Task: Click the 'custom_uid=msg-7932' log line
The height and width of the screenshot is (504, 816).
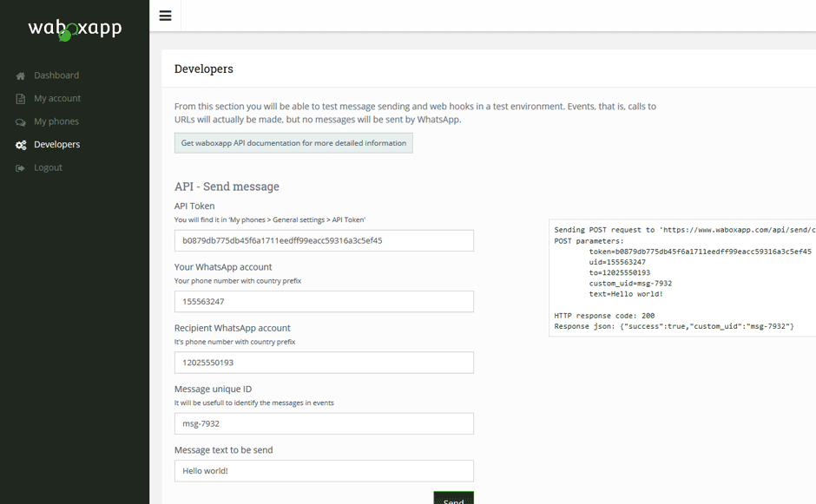Action: tap(630, 284)
